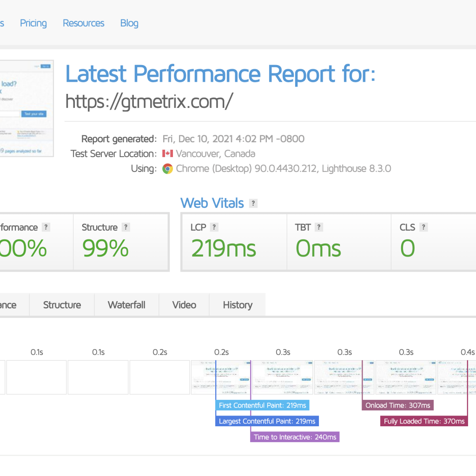Click the site screenshot thumbnail

tap(26, 108)
